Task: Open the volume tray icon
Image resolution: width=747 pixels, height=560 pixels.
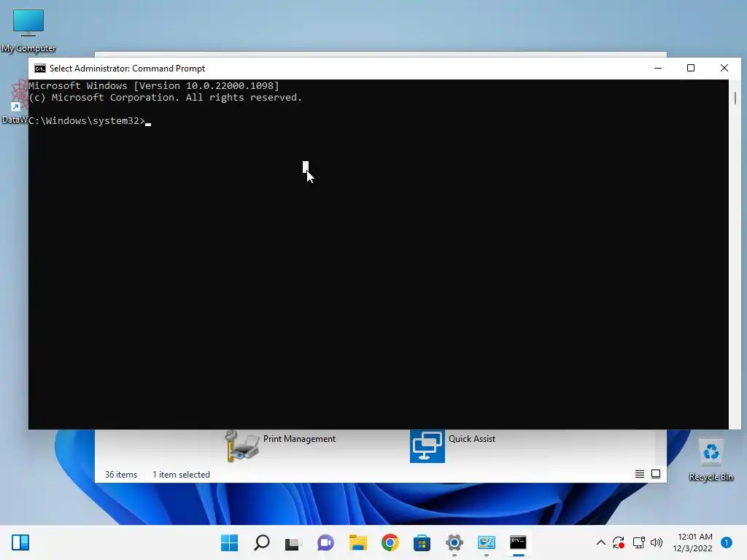Action: (657, 542)
